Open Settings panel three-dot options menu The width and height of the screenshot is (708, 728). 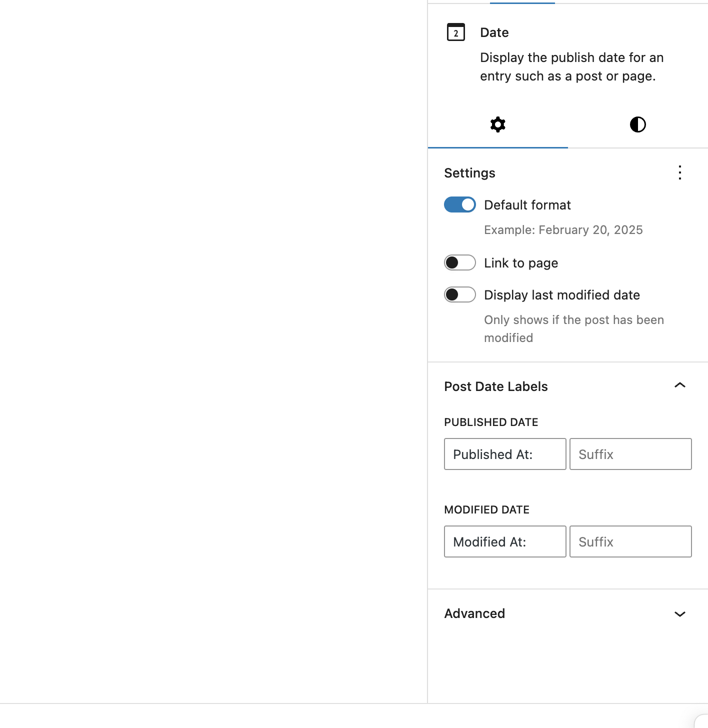pos(680,172)
